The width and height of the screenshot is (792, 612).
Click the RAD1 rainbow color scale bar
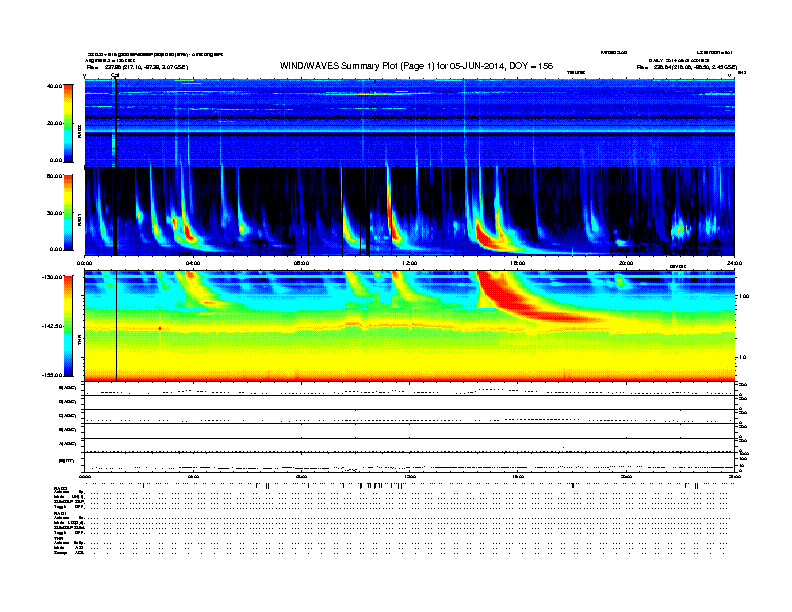point(68,213)
